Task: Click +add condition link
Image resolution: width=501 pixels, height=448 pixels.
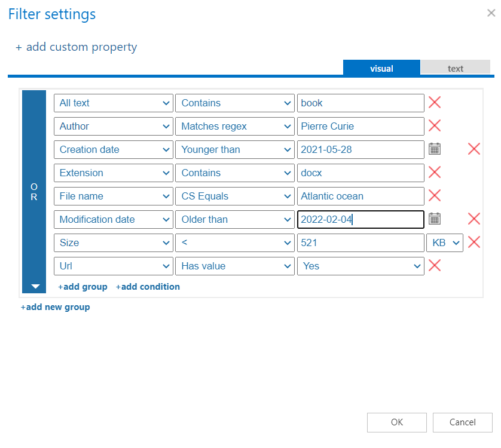Action: tap(148, 287)
